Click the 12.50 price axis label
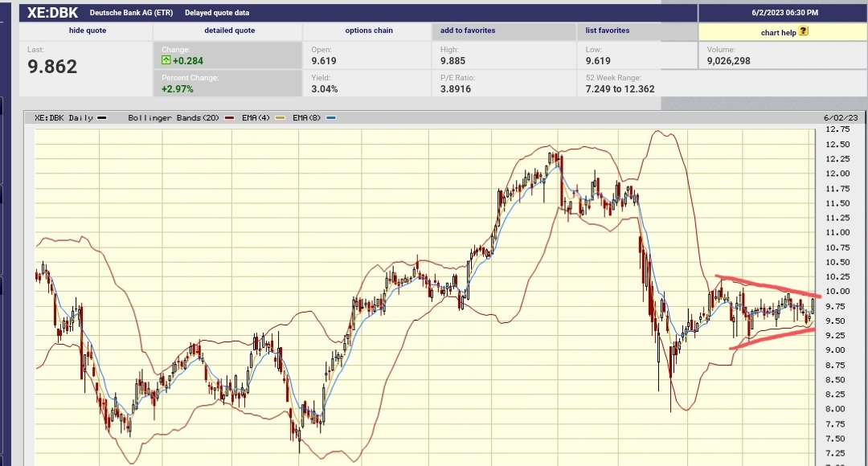 (x=837, y=144)
